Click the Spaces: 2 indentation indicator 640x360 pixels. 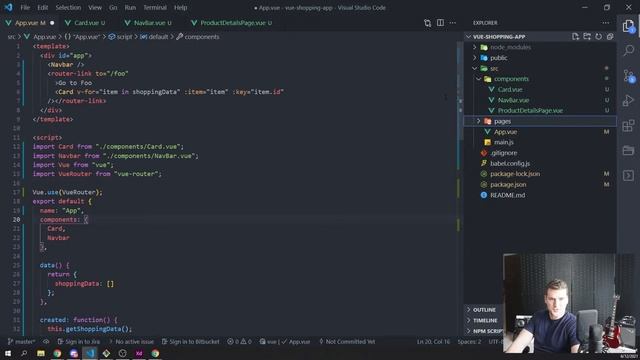click(469, 342)
